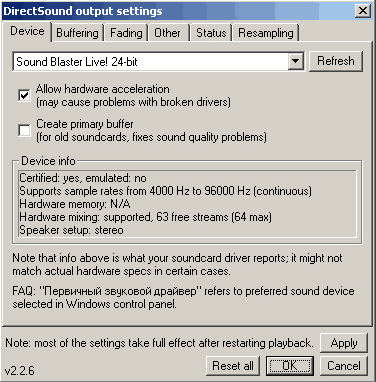
Task: Open the Fading tab
Action: pyautogui.click(x=126, y=33)
